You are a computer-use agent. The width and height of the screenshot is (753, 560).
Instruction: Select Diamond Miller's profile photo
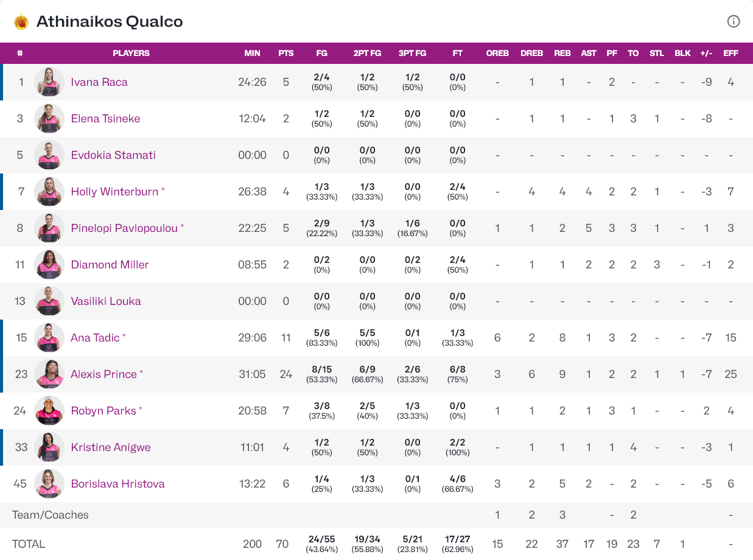(x=49, y=265)
